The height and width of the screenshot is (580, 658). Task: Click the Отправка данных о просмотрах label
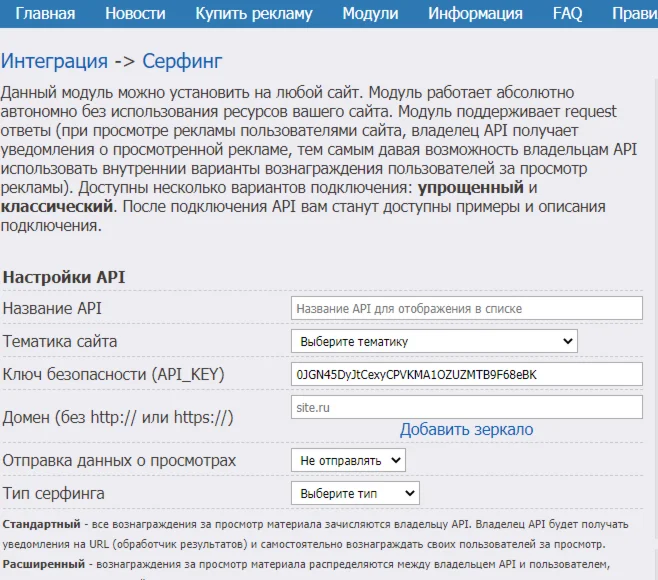(x=120, y=460)
